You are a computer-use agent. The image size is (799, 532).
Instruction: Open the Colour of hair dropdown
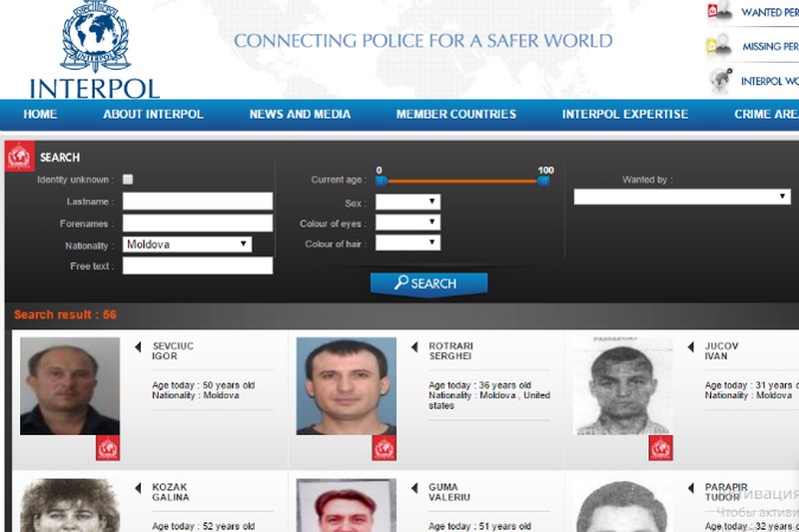click(x=407, y=243)
